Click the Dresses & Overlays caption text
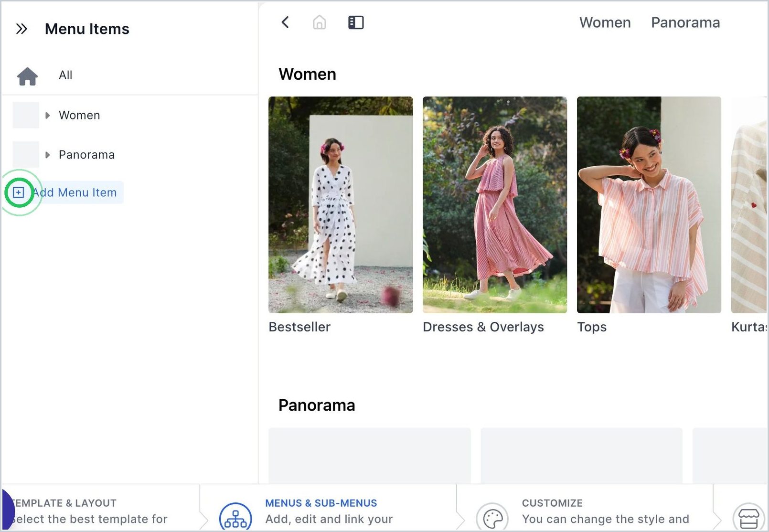 pyautogui.click(x=483, y=327)
